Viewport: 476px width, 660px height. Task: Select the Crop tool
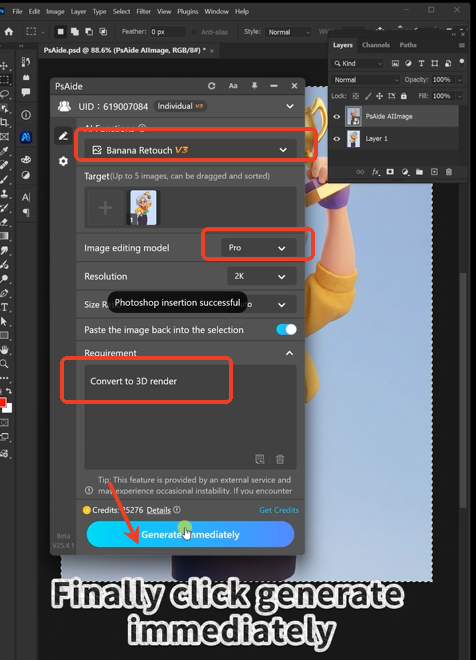point(4,122)
